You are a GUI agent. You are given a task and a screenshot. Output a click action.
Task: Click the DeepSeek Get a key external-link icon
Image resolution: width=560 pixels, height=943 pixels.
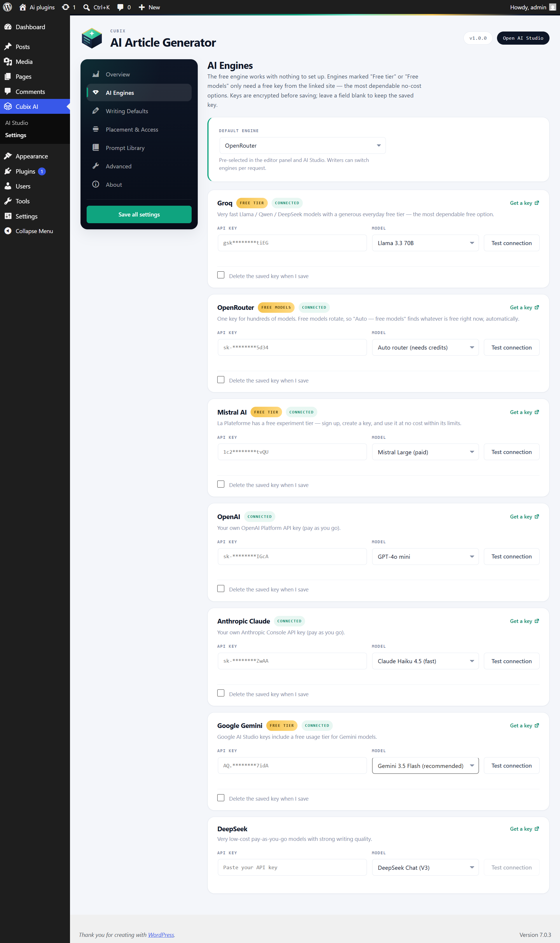point(537,829)
